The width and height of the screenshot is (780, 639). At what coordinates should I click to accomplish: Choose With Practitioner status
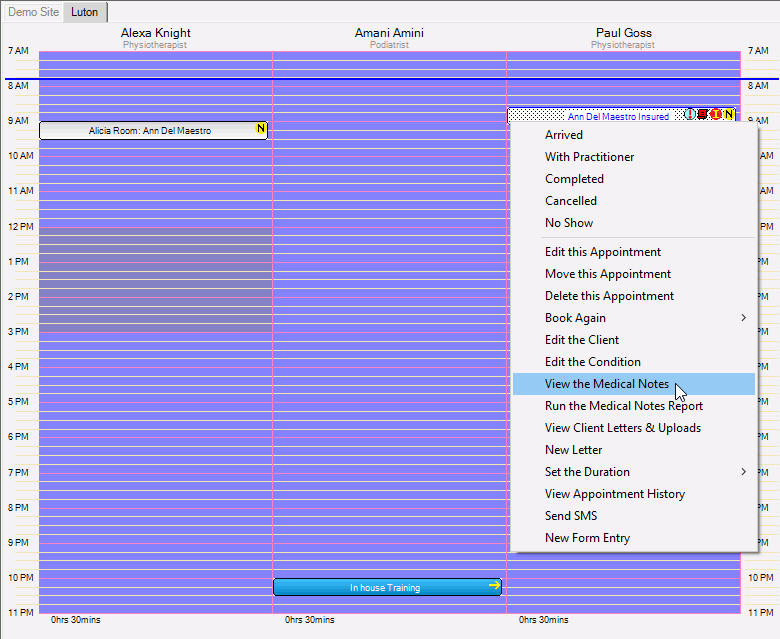[589, 157]
